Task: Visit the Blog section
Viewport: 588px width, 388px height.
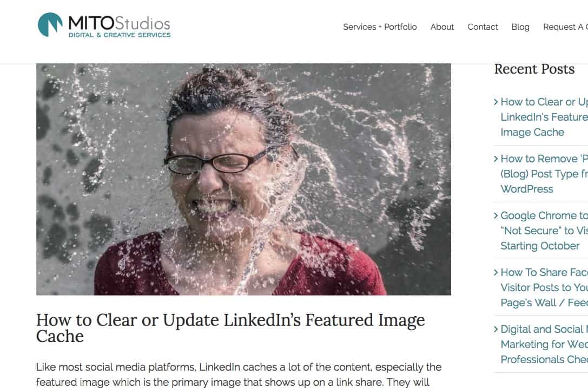Action: pyautogui.click(x=520, y=27)
